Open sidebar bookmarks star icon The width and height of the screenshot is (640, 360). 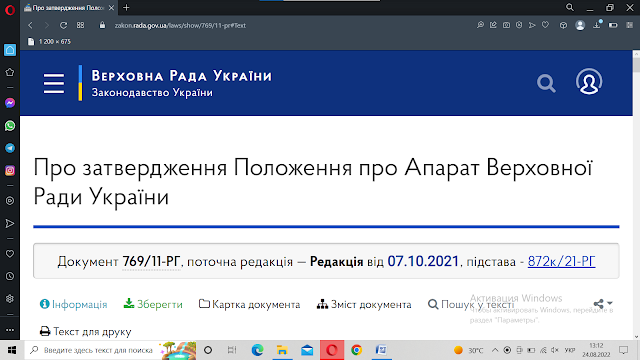(x=10, y=72)
